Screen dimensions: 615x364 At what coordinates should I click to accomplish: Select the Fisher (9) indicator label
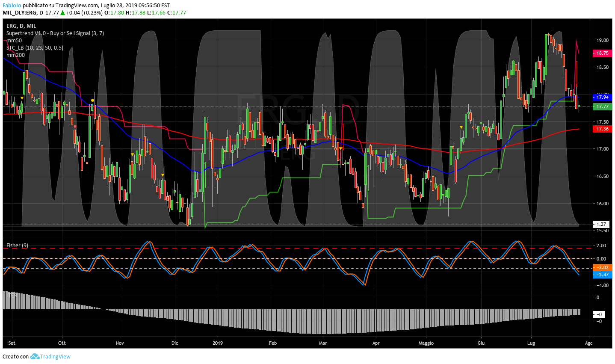(x=17, y=245)
